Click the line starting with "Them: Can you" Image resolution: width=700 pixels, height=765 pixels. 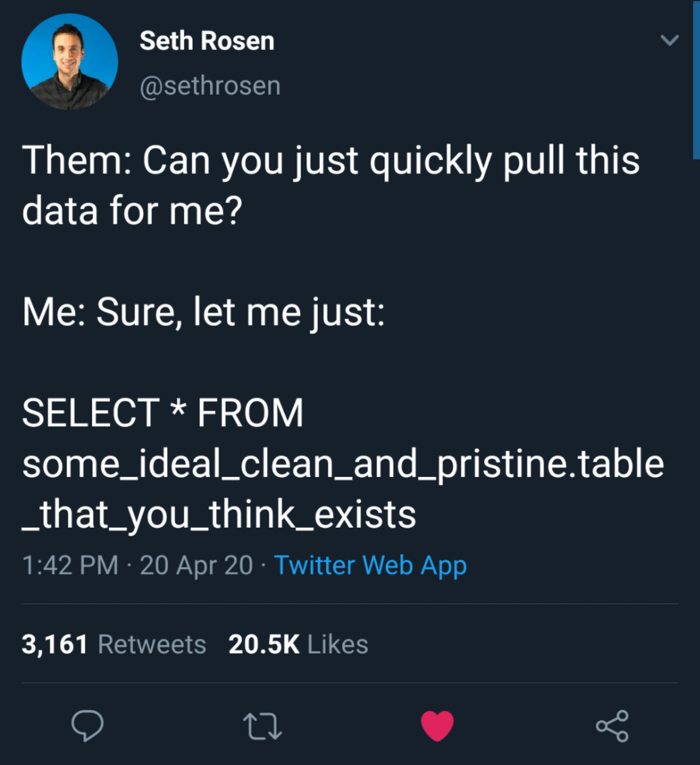[330, 161]
